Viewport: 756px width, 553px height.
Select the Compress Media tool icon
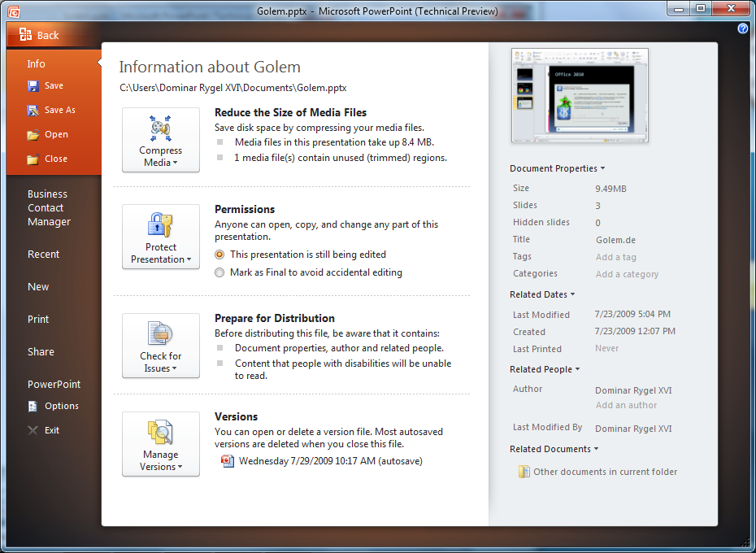coord(160,128)
